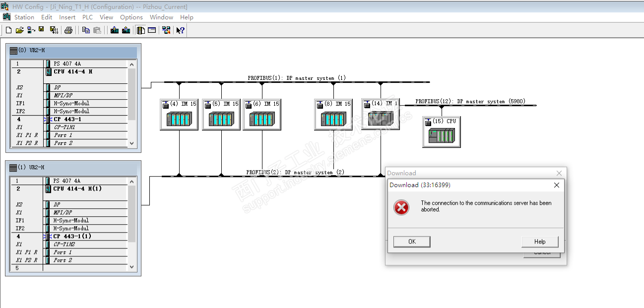Select IF2 H-Sync-Modul row in rack (1)

(69, 228)
